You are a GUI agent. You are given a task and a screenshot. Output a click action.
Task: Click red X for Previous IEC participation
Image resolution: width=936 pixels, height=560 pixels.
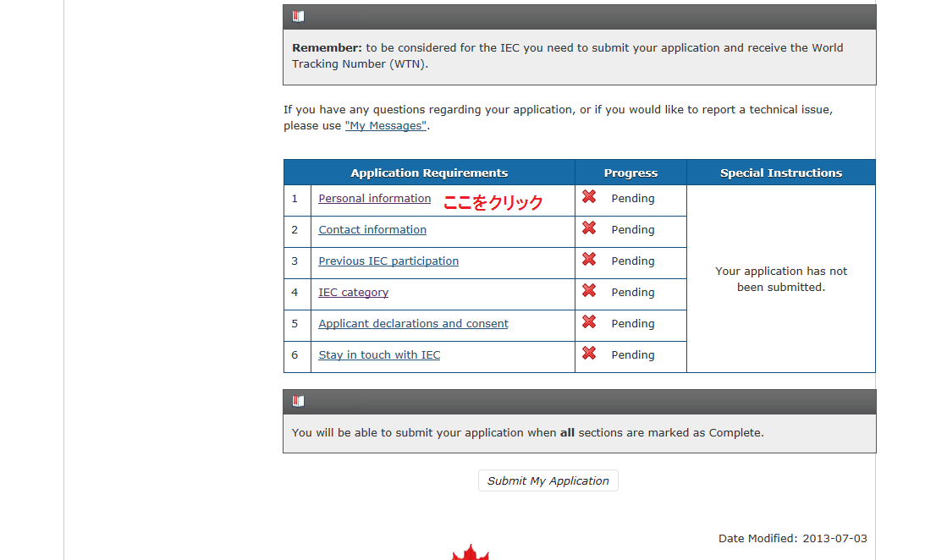coord(589,260)
